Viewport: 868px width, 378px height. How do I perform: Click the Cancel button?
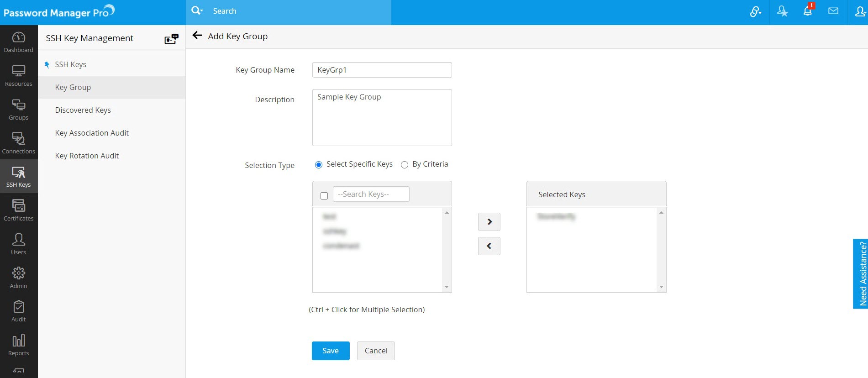[376, 351]
